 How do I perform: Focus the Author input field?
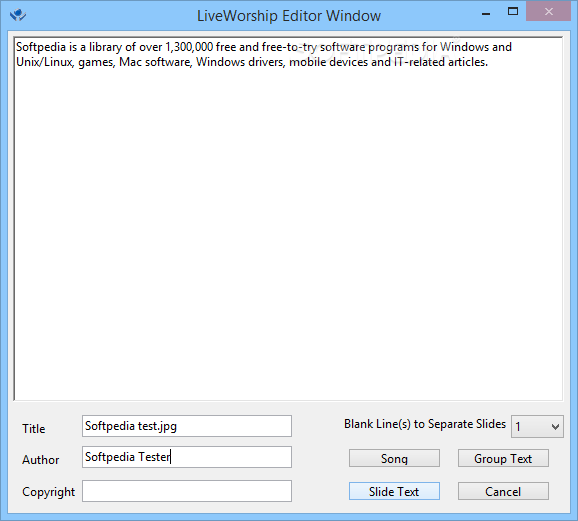click(187, 457)
